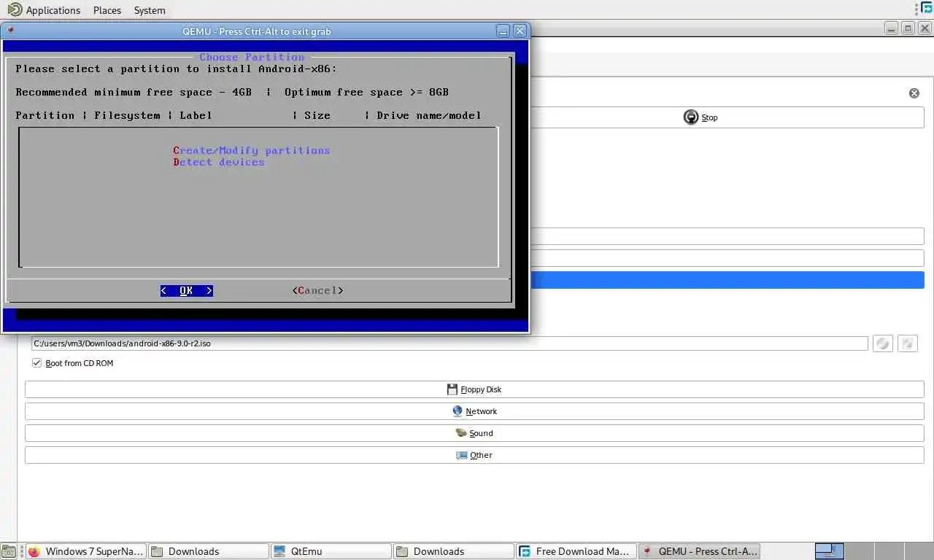Click workspace switcher in bottom panel
The height and width of the screenshot is (560, 934).
830,551
